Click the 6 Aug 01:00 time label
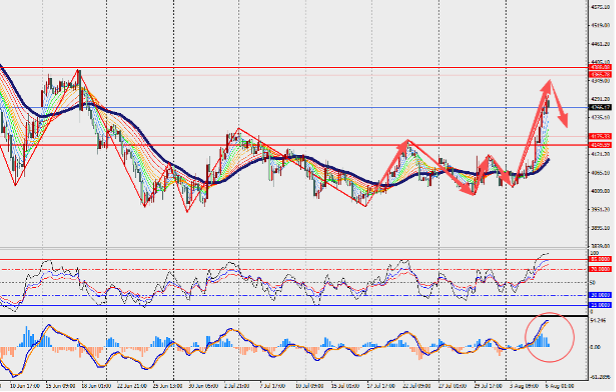This screenshot has width=616, height=392. click(x=559, y=386)
